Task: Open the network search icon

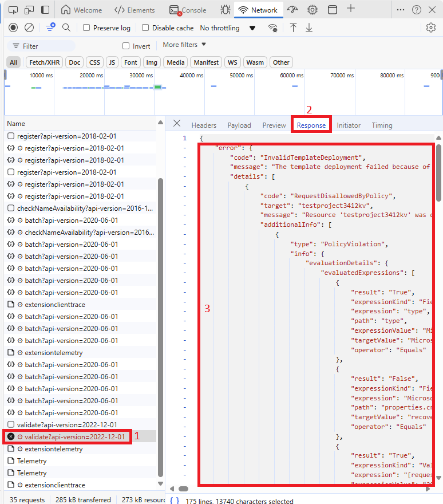Action: click(x=66, y=27)
